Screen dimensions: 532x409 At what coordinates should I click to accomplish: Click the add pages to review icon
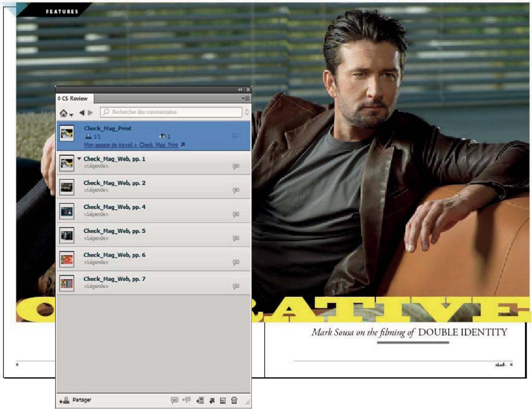click(200, 400)
